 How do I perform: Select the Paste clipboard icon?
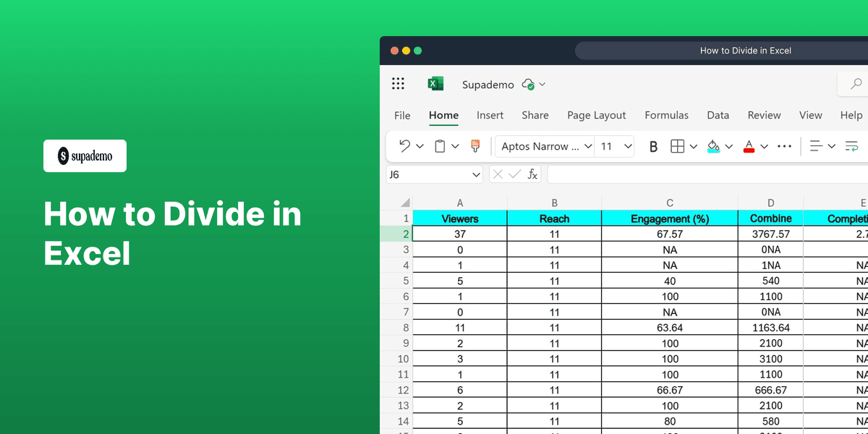(439, 146)
